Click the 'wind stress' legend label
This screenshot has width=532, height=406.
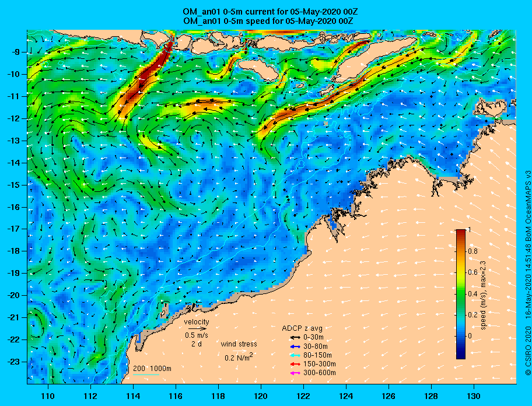coord(239,344)
